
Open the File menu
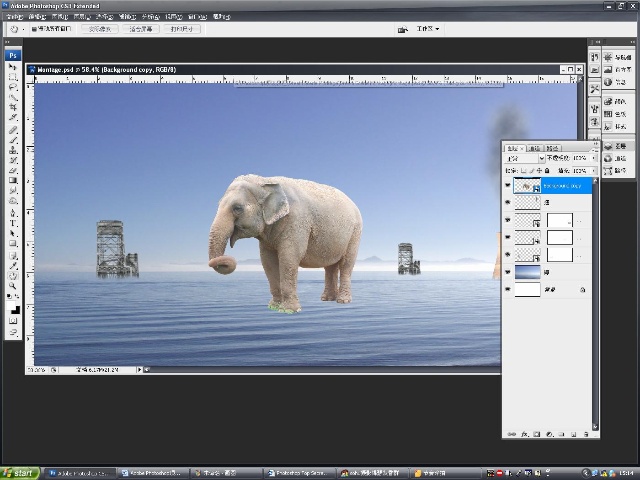(15, 17)
